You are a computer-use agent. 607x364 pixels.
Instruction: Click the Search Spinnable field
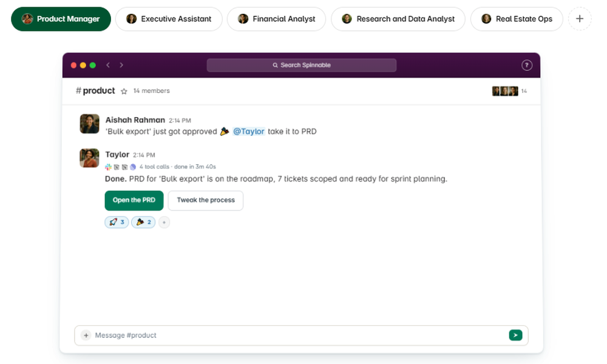point(302,65)
